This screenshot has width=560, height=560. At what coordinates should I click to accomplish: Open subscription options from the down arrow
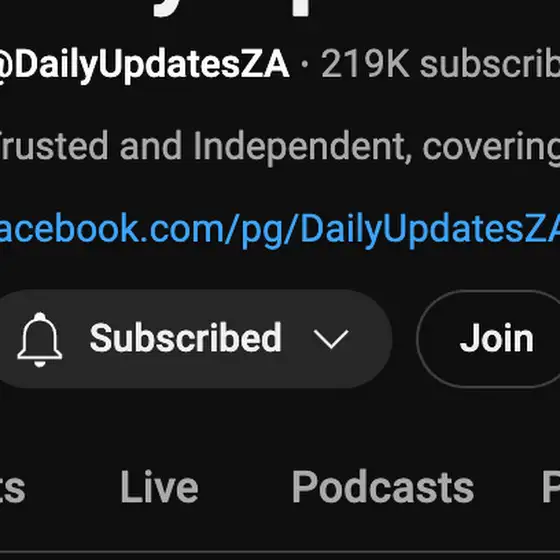331,339
